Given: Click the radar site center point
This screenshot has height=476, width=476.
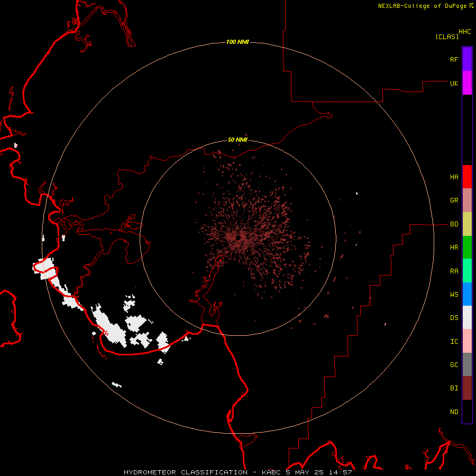Looking at the screenshot, I should (x=239, y=237).
